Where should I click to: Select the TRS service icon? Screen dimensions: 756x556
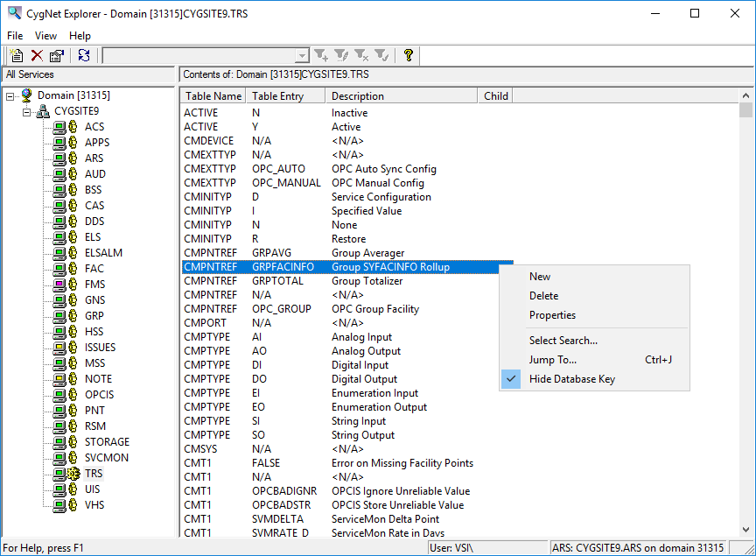pos(66,474)
